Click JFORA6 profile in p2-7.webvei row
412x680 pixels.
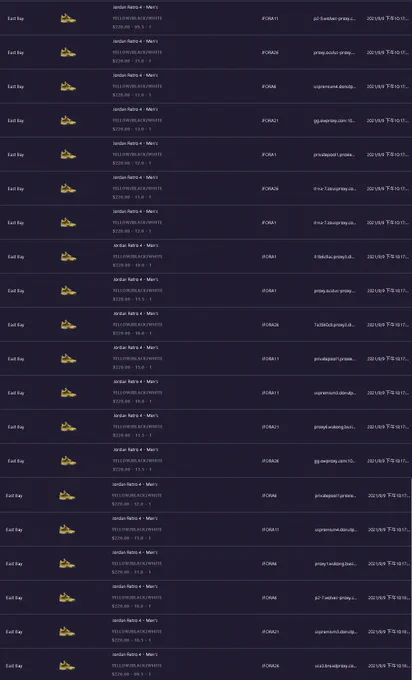[269, 598]
